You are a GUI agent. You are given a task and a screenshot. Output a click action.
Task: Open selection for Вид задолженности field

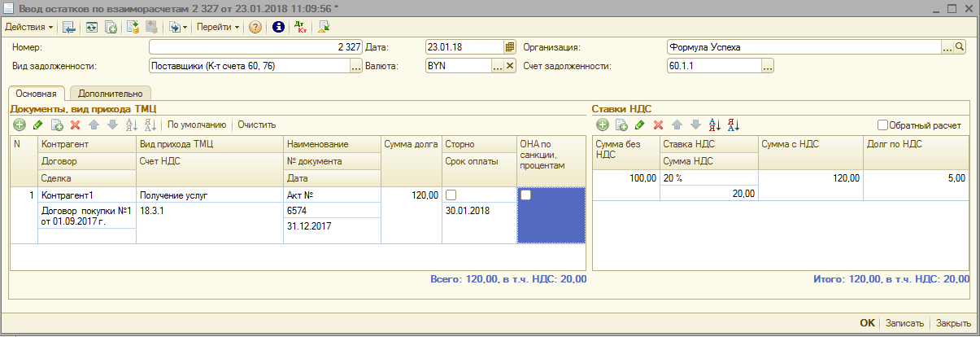355,67
